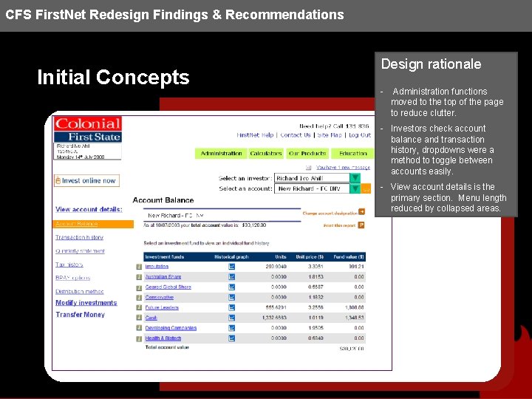The image size is (532, 399).
Task: Click info icon beside Developing Companies
Action: click(139, 328)
